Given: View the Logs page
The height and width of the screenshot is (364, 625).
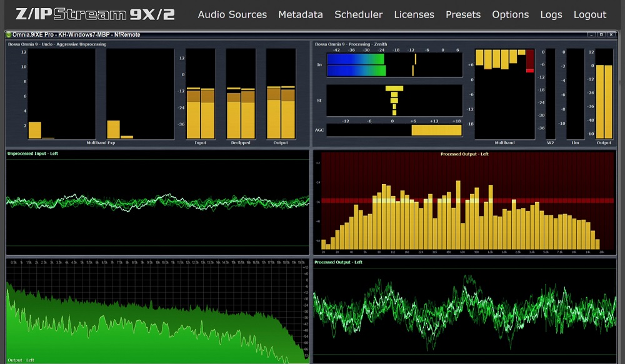Looking at the screenshot, I should pos(551,14).
